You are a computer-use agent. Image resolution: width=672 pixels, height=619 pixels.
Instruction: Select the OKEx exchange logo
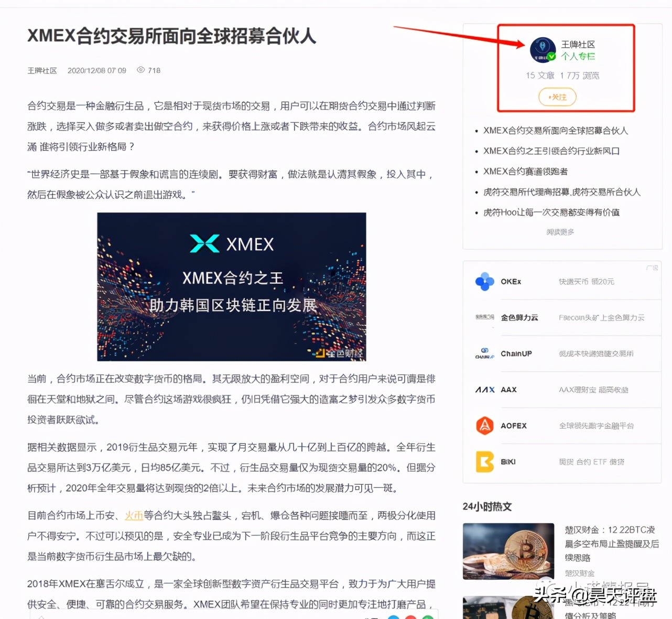(484, 282)
